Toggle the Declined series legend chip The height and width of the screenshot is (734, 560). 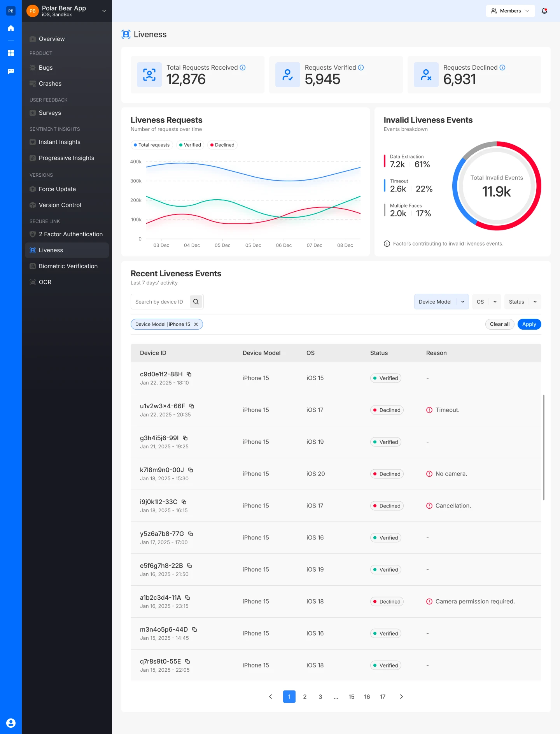[222, 145]
